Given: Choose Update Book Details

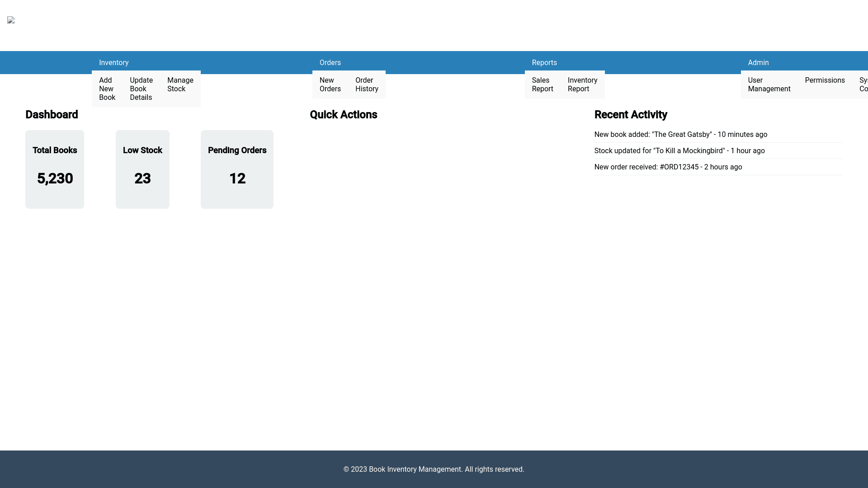Looking at the screenshot, I should pos(141,89).
